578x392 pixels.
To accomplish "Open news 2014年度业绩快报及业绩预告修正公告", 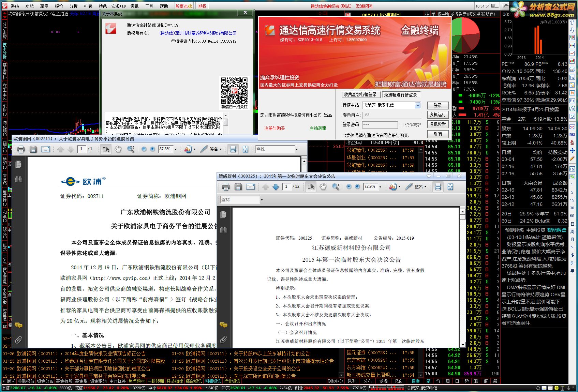I will pyautogui.click(x=105, y=354).
